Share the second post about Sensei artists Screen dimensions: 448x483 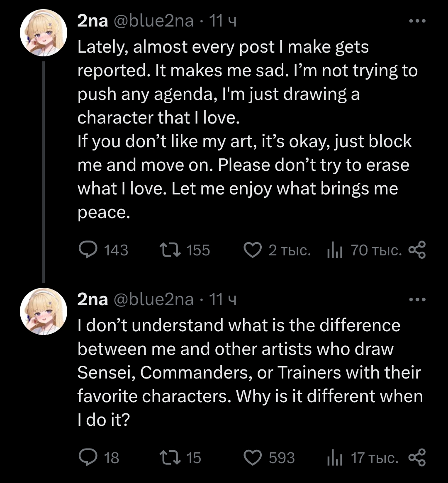click(x=417, y=457)
